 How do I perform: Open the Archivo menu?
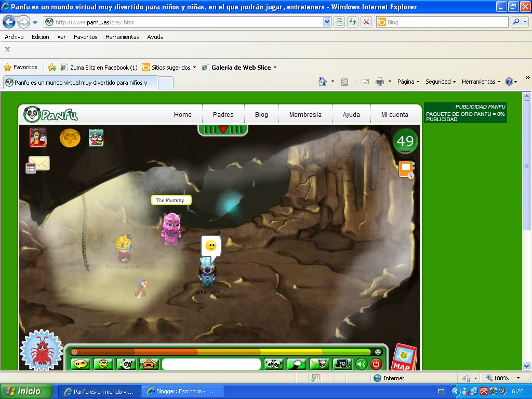coord(14,37)
